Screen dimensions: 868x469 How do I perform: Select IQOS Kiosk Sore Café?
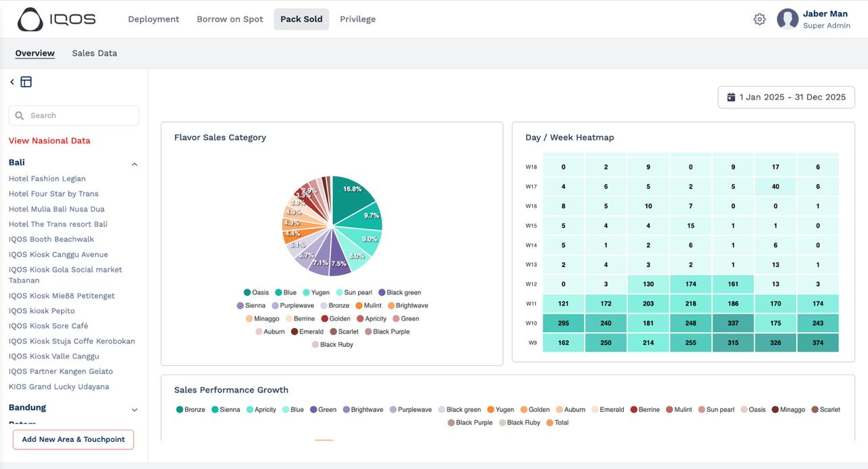[x=48, y=326]
